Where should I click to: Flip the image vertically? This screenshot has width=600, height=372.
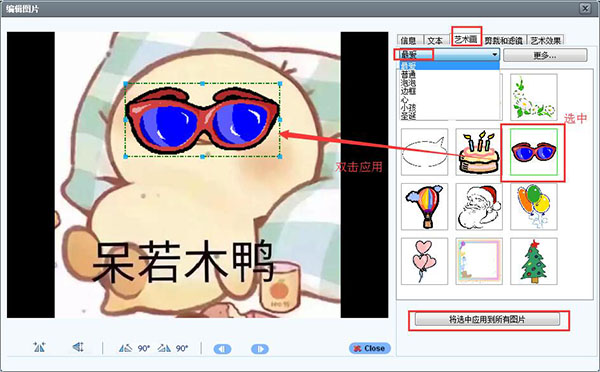tap(78, 348)
